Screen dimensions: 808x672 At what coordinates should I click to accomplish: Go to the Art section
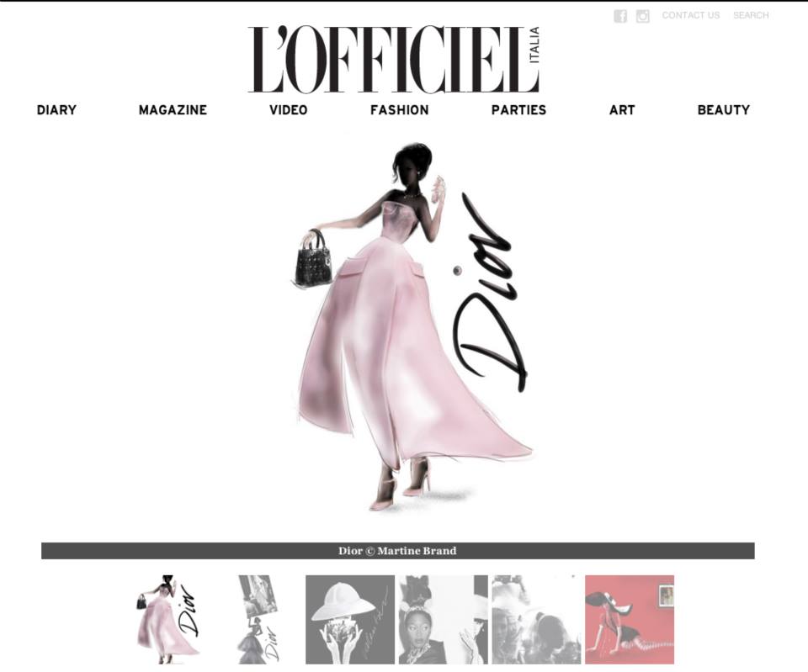[x=622, y=109]
